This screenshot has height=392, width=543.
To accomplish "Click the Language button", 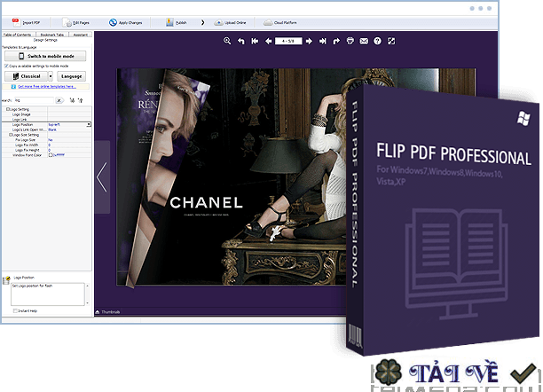I will pyautogui.click(x=71, y=76).
